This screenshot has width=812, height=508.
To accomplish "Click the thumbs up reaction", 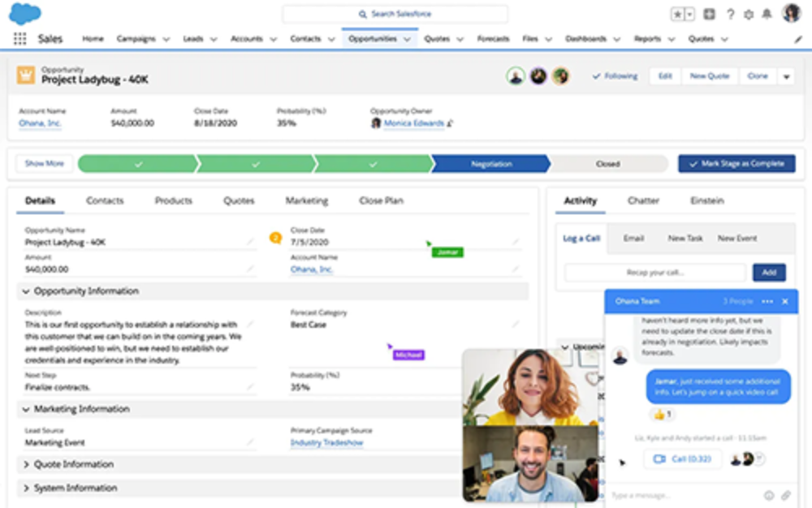I will (x=663, y=414).
